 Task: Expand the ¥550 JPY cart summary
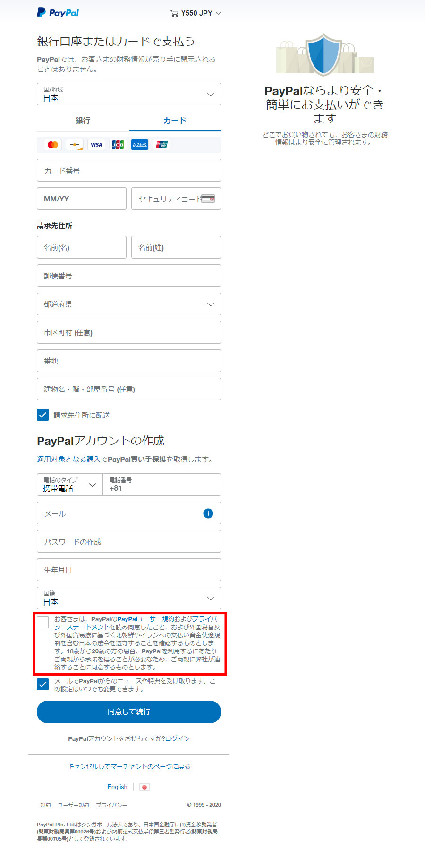(x=195, y=13)
